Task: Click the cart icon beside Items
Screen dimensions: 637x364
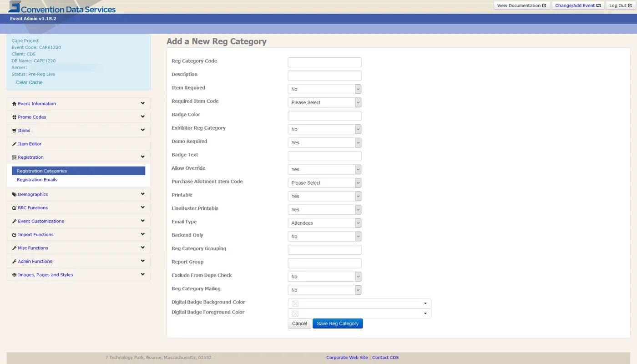Action: pos(14,131)
